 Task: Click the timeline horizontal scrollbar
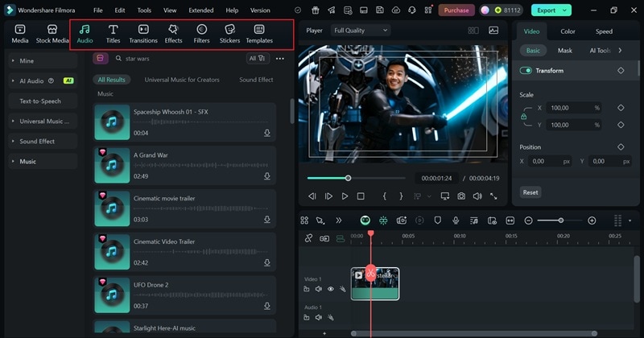click(473, 333)
